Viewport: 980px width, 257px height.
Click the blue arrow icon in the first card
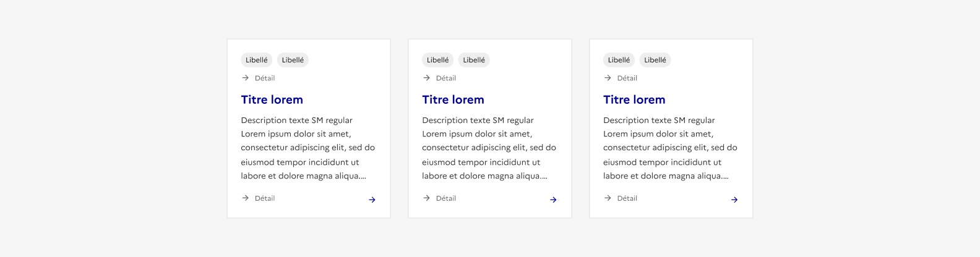tap(372, 200)
